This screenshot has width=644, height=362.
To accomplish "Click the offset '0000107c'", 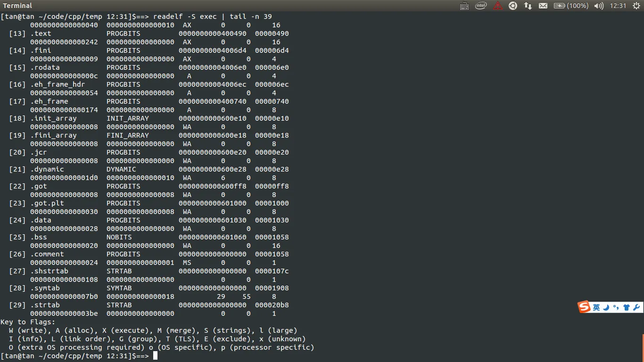I will click(272, 271).
